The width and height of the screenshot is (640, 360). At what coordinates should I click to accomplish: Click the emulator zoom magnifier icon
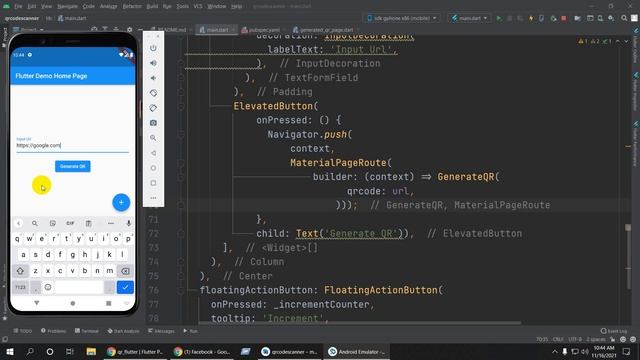click(x=153, y=138)
